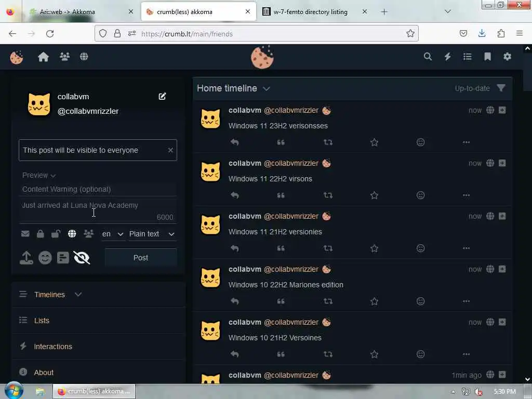Click the post text area
This screenshot has height=399, width=532.
(98, 211)
